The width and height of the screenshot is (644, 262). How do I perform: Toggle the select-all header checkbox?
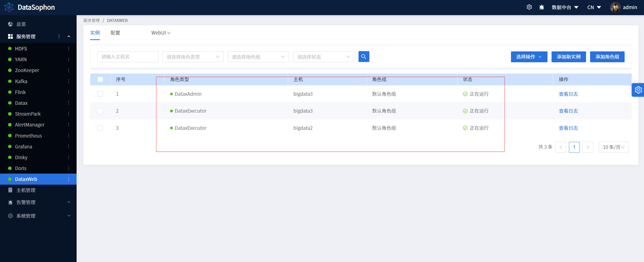[x=100, y=79]
